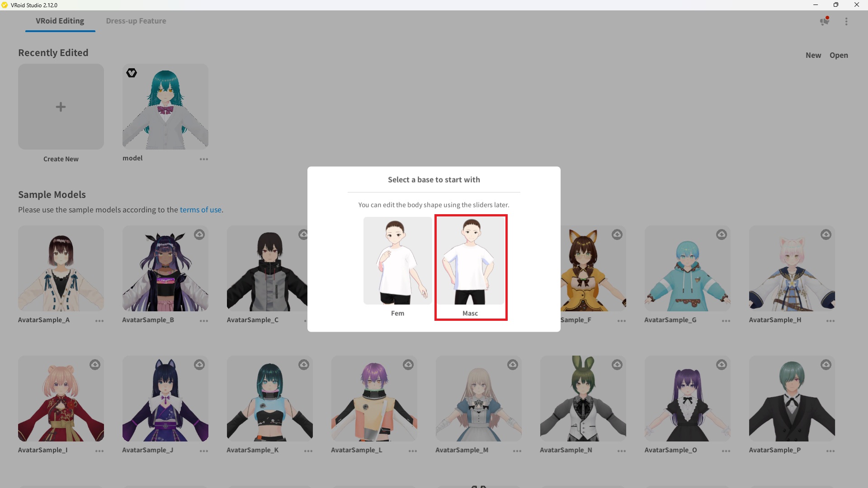Download the AvatarSample_N sample model
868x488 pixels.
(617, 364)
